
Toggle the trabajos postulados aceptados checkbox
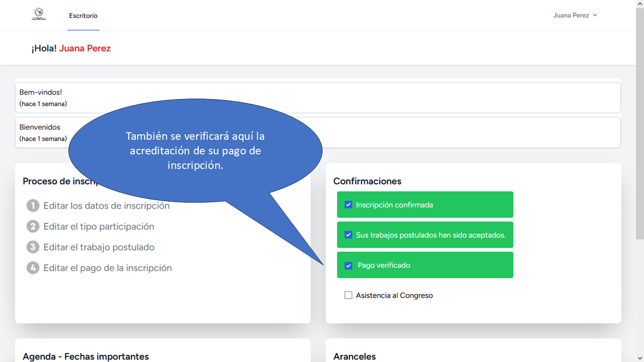point(348,235)
